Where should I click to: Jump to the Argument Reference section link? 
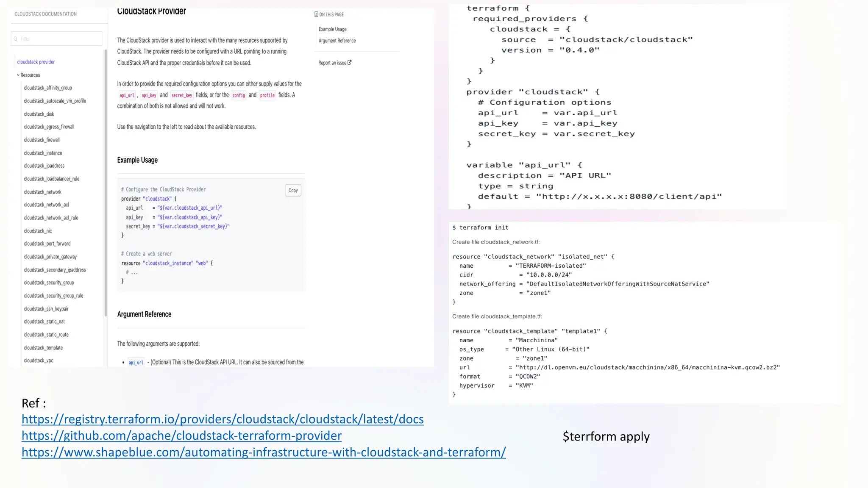pos(337,41)
